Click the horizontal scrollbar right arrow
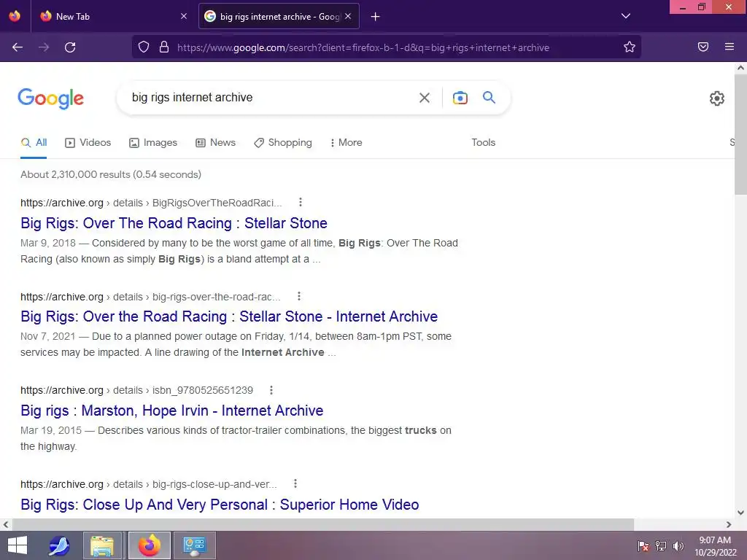747x560 pixels. coord(729,524)
